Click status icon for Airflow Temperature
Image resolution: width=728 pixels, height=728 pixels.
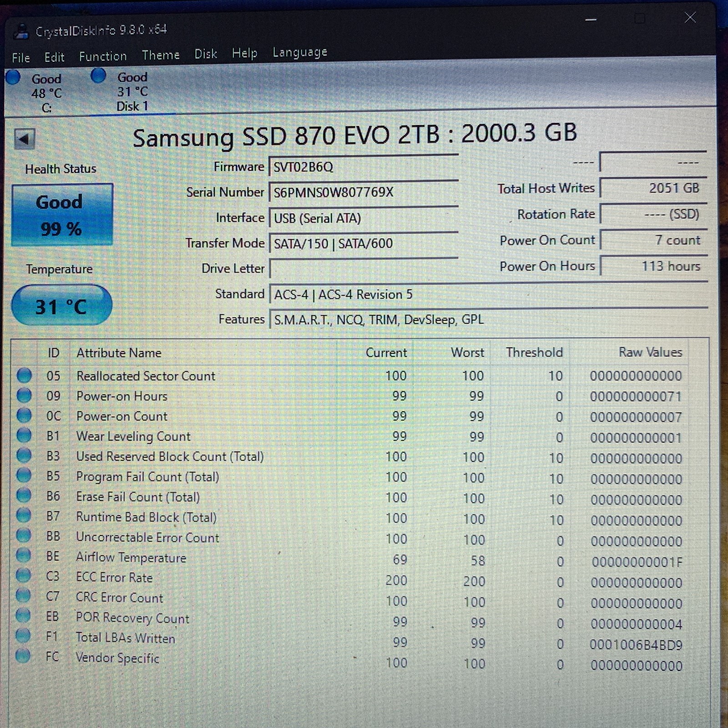(x=24, y=555)
